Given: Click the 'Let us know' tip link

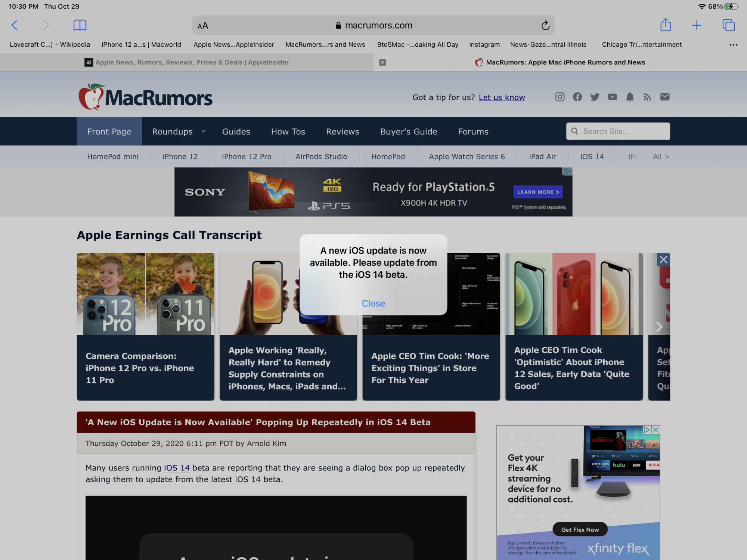Looking at the screenshot, I should pyautogui.click(x=502, y=97).
